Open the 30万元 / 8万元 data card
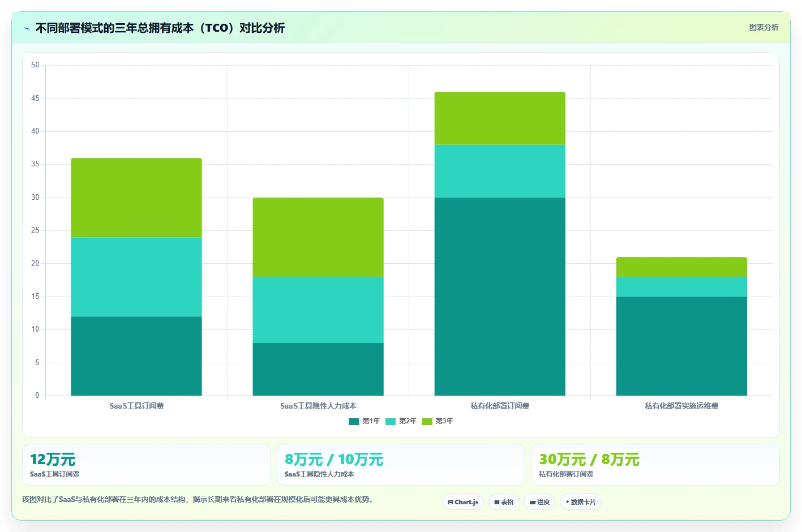Screen dimensions: 802x532 655,465
